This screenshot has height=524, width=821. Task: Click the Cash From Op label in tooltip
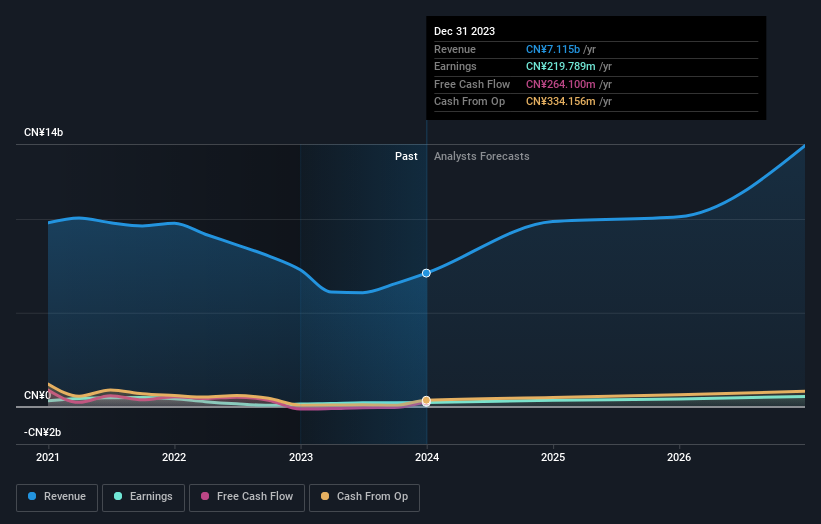[470, 102]
